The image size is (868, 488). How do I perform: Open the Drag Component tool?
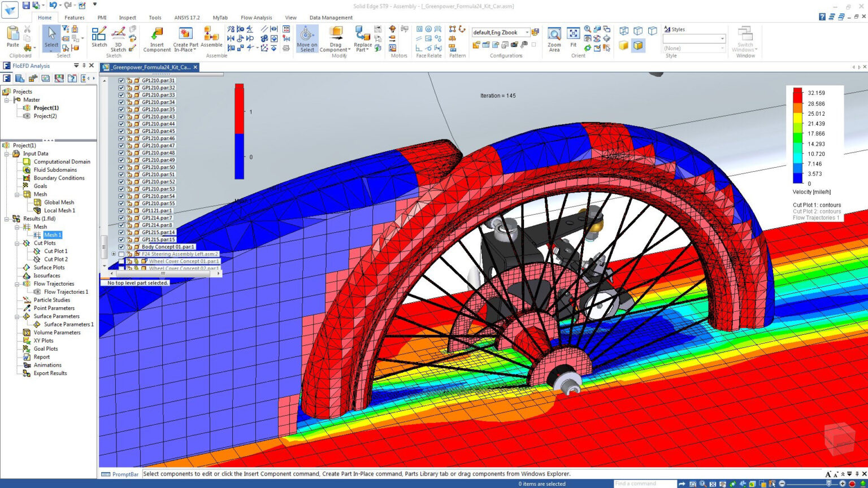pos(335,38)
